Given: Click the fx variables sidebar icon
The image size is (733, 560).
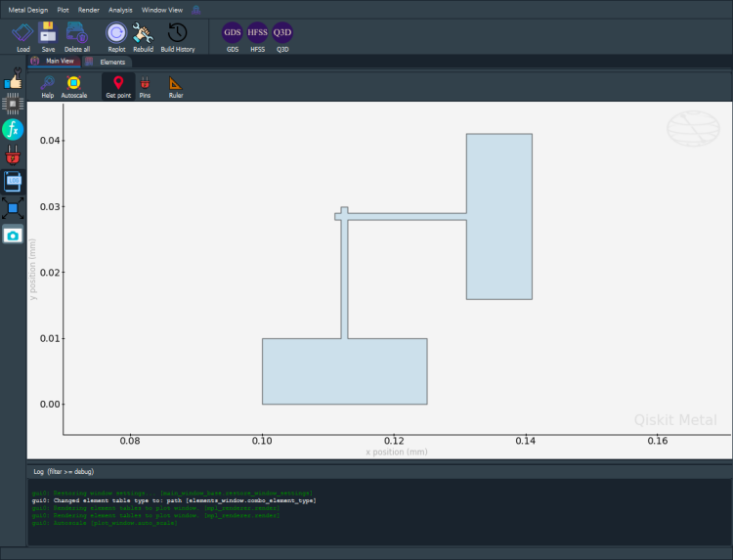Looking at the screenshot, I should tap(13, 129).
